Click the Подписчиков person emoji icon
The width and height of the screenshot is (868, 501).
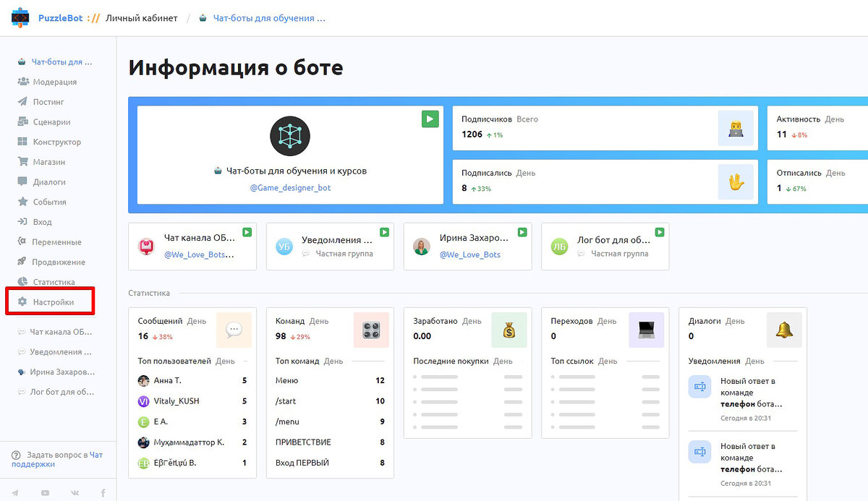(x=736, y=128)
